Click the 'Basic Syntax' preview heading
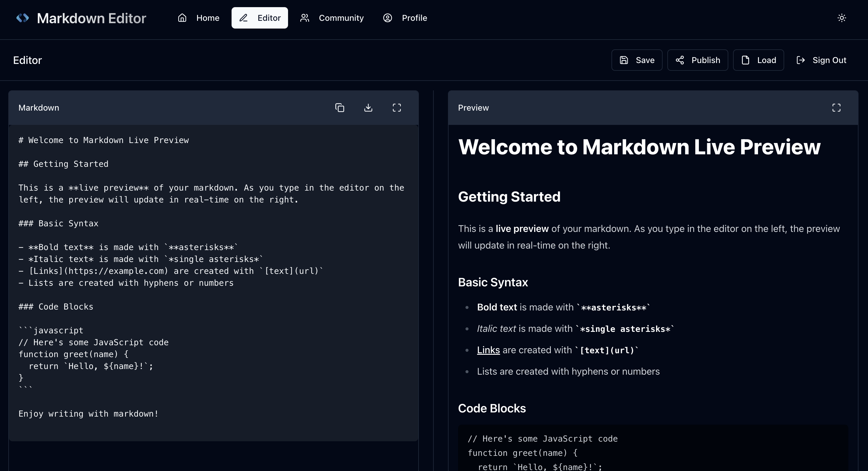 pos(493,282)
